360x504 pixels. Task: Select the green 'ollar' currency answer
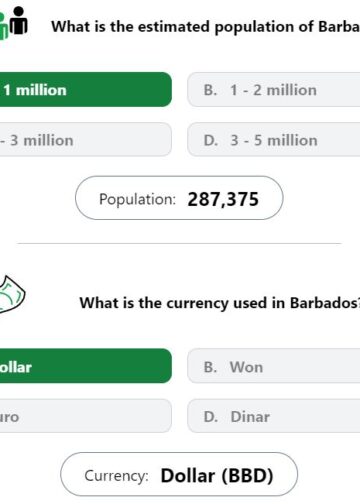coord(86,366)
